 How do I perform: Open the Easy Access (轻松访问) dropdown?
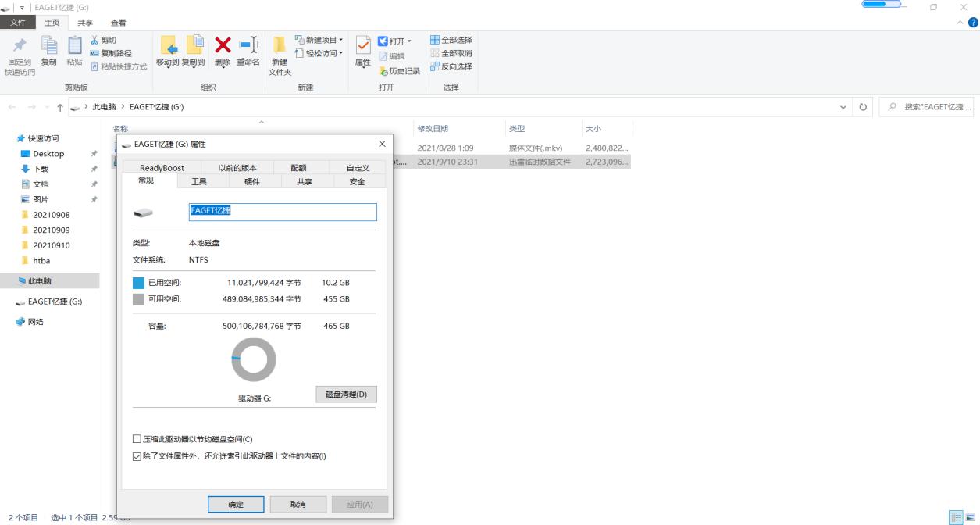[x=319, y=53]
